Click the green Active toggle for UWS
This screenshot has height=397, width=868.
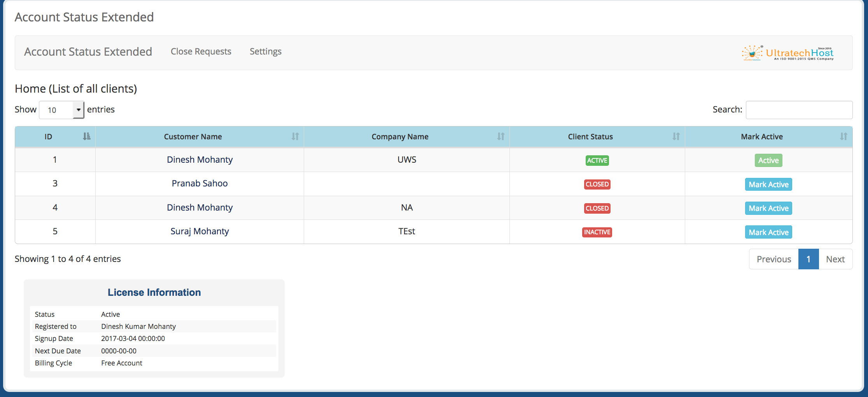[768, 160]
